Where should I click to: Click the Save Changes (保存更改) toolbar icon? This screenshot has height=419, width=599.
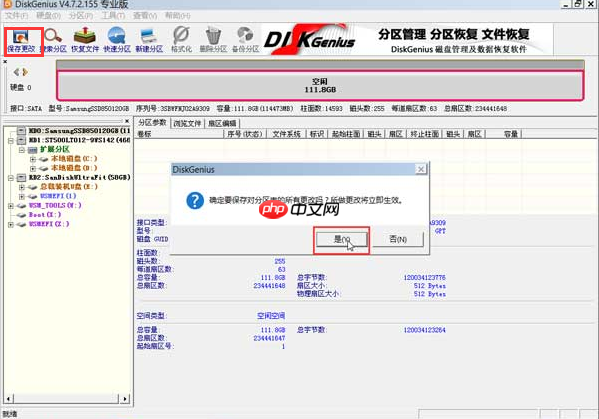21,40
